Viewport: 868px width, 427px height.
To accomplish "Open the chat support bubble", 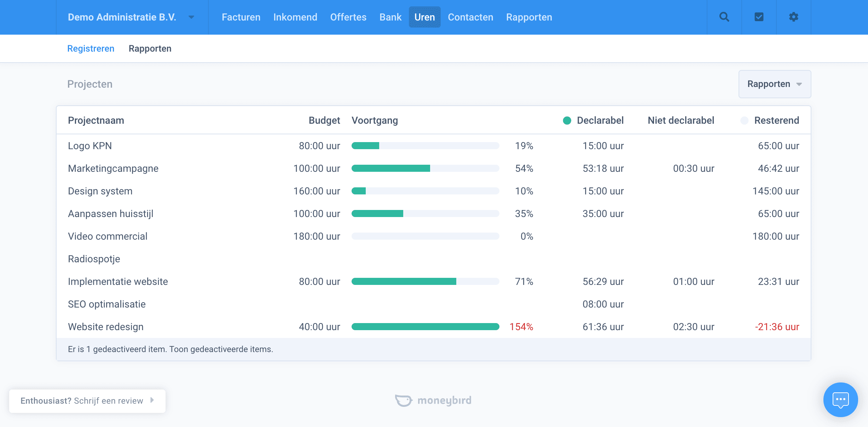I will 840,400.
